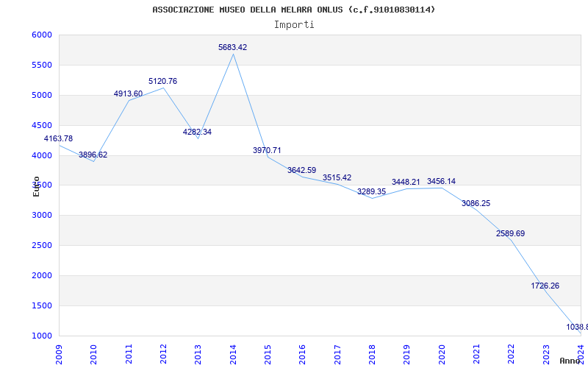Click the 2016 x-axis year label
Screen dimensions: 588x368
303,355
